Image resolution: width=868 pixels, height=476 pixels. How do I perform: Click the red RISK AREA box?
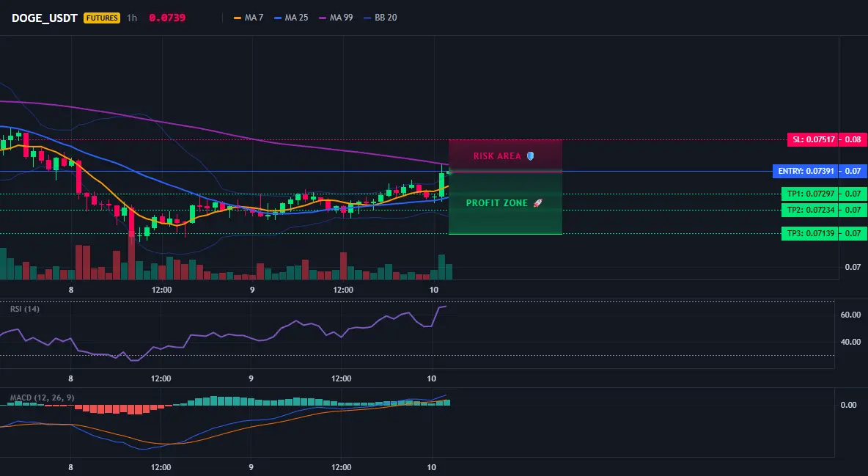505,155
